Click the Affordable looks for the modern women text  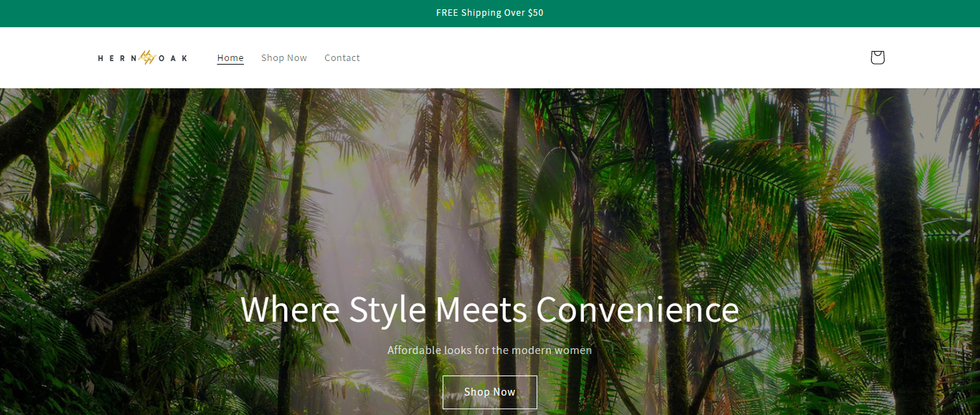tap(490, 350)
